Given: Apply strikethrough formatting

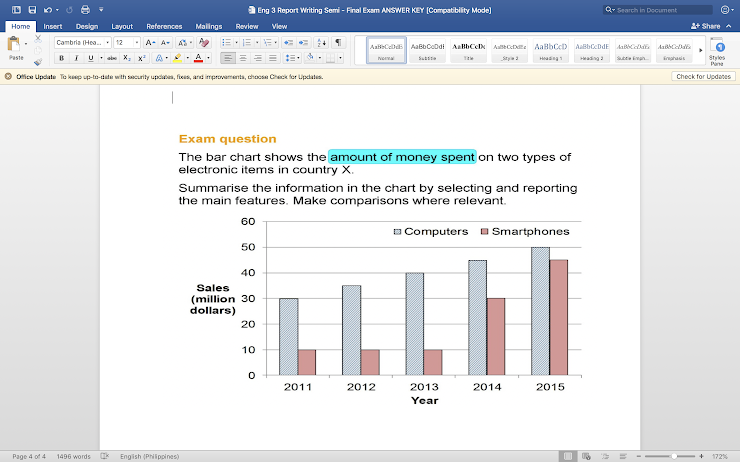Looking at the screenshot, I should coord(112,58).
